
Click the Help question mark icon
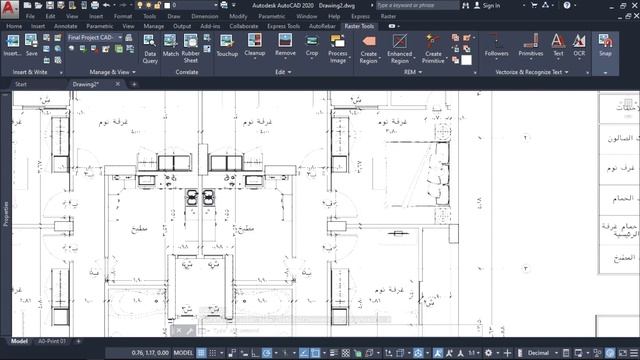click(x=567, y=5)
